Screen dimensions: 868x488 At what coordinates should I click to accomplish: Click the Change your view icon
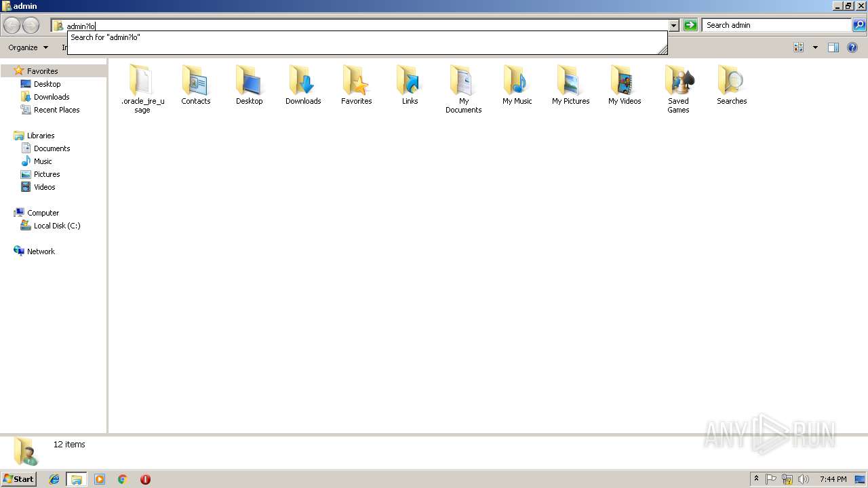(799, 47)
